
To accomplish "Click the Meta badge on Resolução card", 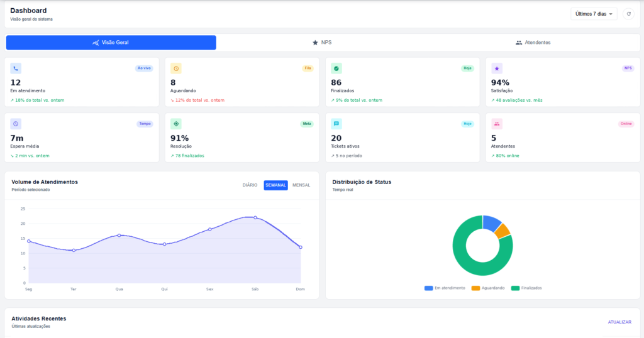I will coord(307,124).
